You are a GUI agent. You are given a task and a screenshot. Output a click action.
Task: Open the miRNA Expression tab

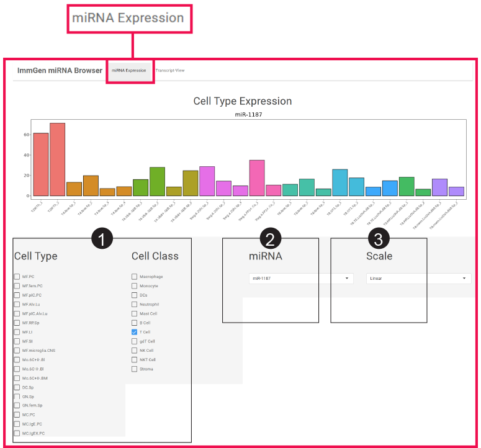tap(129, 71)
